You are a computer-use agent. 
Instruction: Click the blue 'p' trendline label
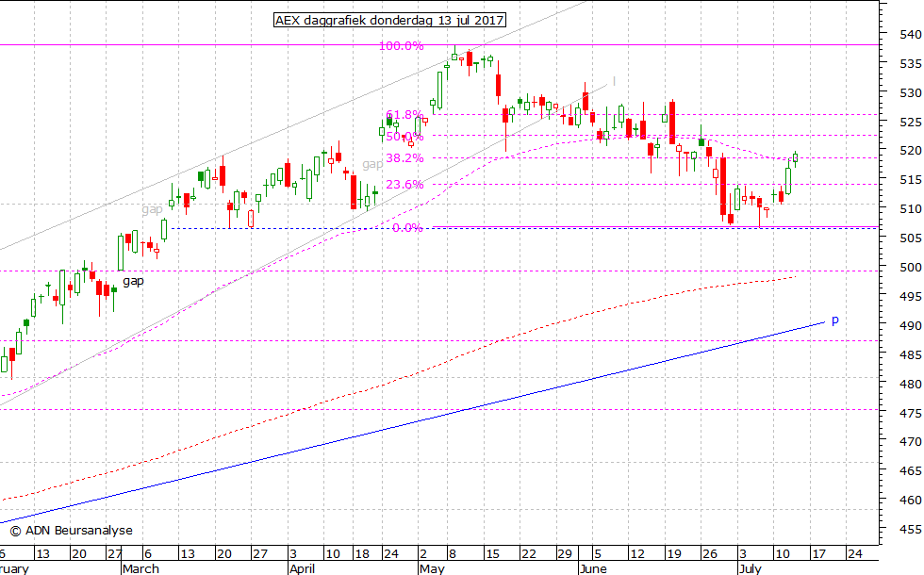click(x=835, y=320)
